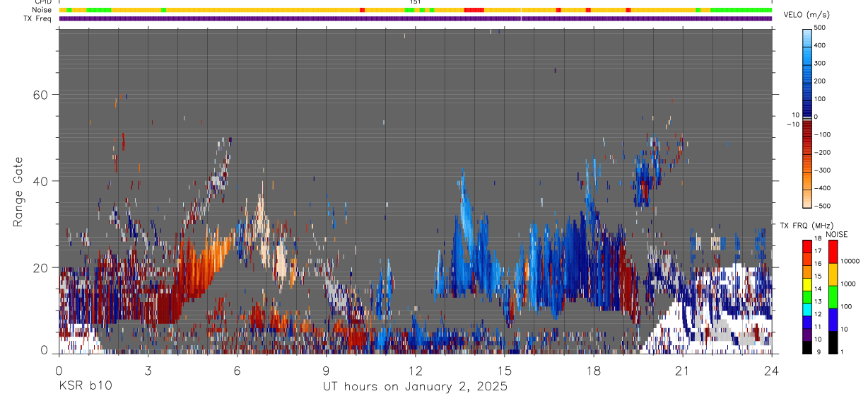Click the red noise segment near 14 UT

click(x=474, y=10)
